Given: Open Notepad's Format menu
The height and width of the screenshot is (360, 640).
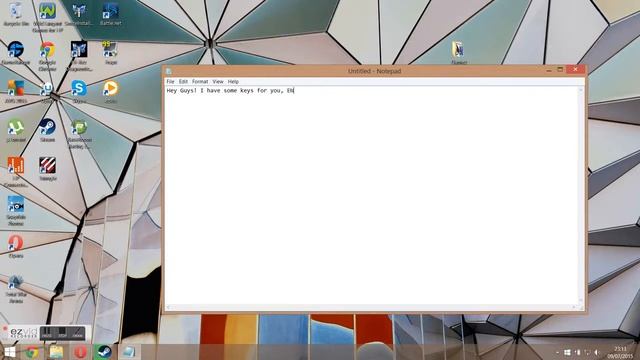Looking at the screenshot, I should (200, 82).
